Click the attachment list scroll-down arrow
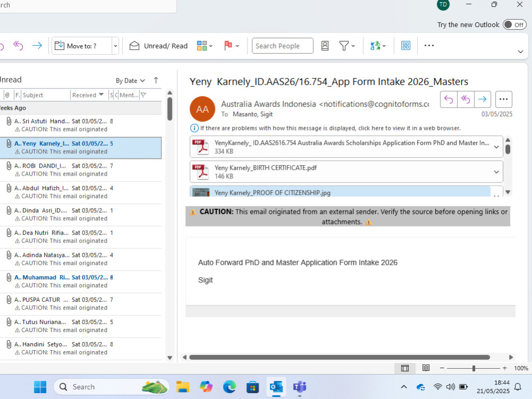The width and height of the screenshot is (532, 399). point(508,192)
